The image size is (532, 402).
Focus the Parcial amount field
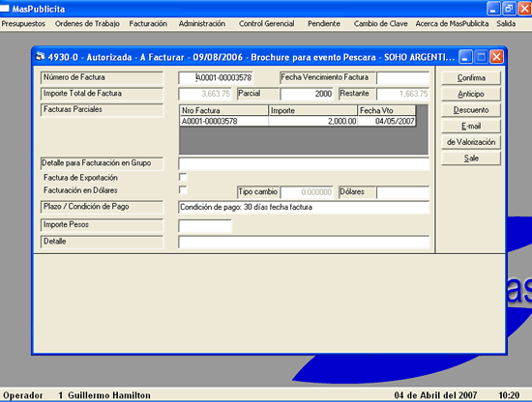pos(307,94)
